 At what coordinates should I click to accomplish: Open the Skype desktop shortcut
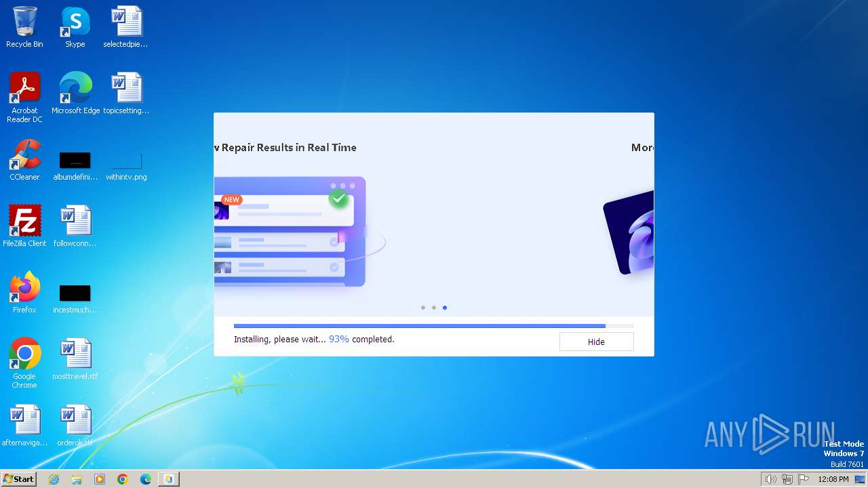(75, 27)
